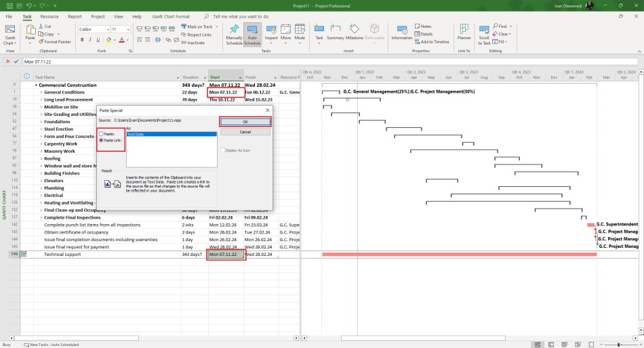Click Add to Timeline
This screenshot has height=348, width=644.
click(x=432, y=41)
